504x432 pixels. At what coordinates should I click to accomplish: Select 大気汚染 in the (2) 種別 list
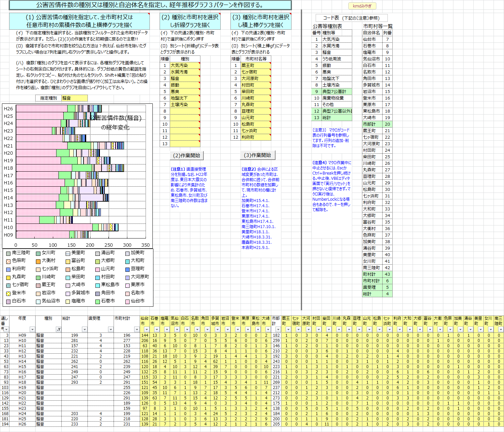[x=185, y=65]
